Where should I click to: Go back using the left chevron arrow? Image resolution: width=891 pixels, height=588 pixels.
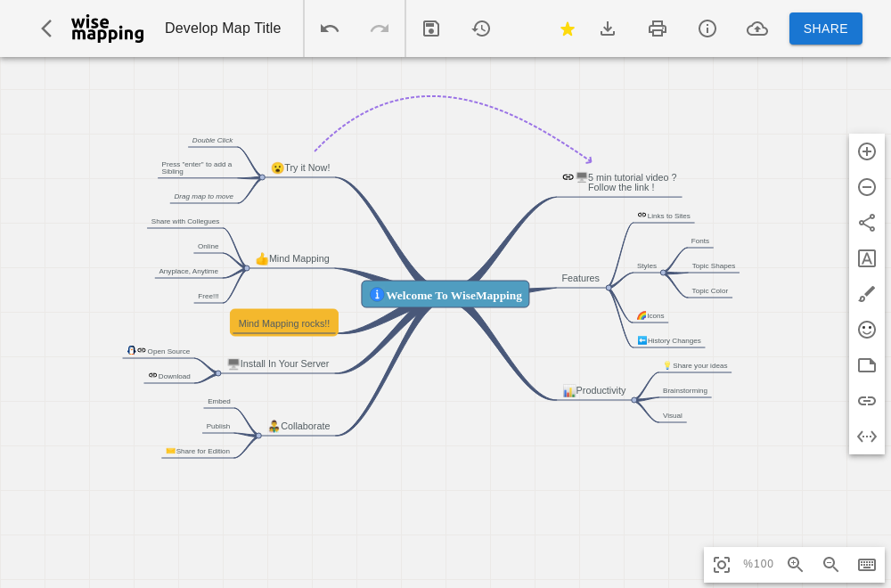point(46,29)
